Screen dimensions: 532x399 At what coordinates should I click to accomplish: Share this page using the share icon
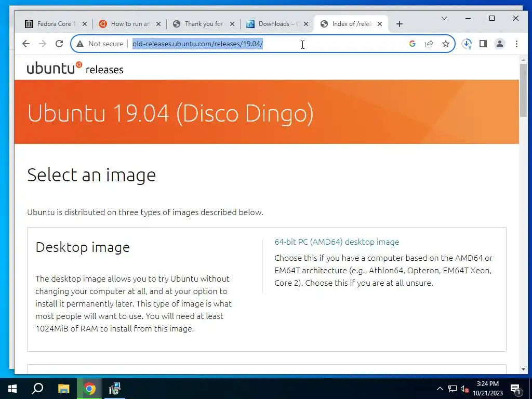[429, 44]
